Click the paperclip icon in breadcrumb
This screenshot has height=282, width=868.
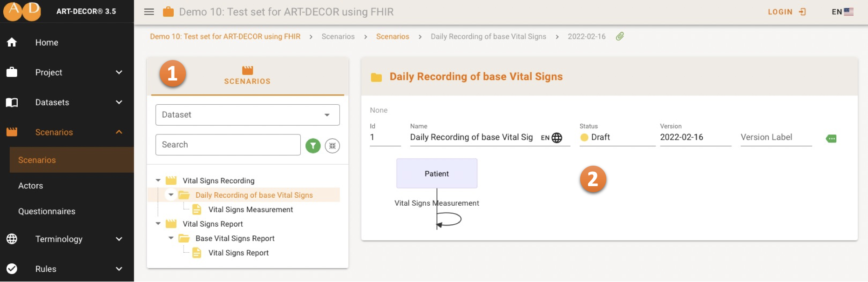(620, 36)
